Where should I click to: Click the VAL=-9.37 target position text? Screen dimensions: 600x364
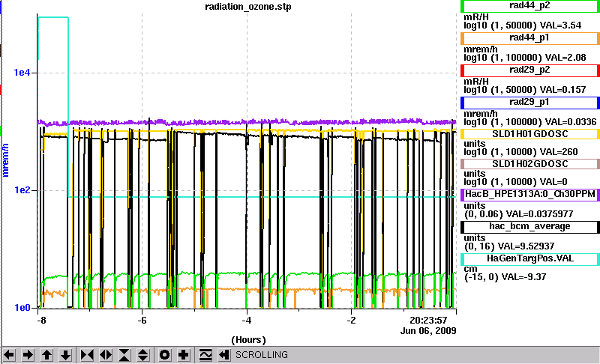pyautogui.click(x=523, y=277)
